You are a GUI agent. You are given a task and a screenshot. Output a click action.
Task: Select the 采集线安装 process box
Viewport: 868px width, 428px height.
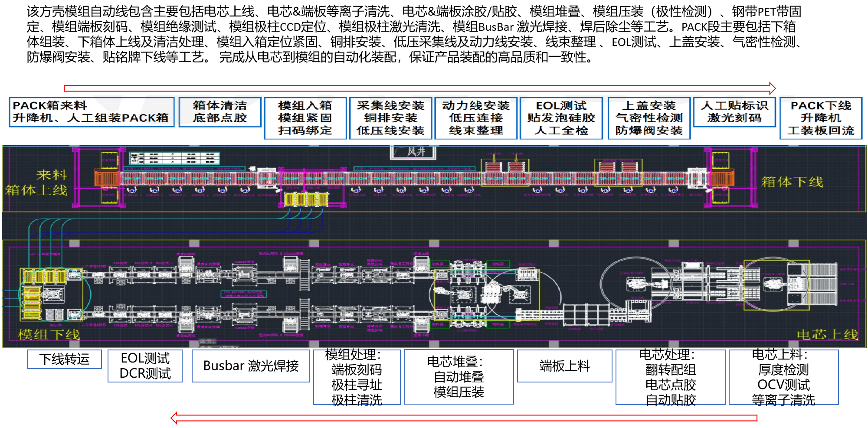pyautogui.click(x=390, y=118)
